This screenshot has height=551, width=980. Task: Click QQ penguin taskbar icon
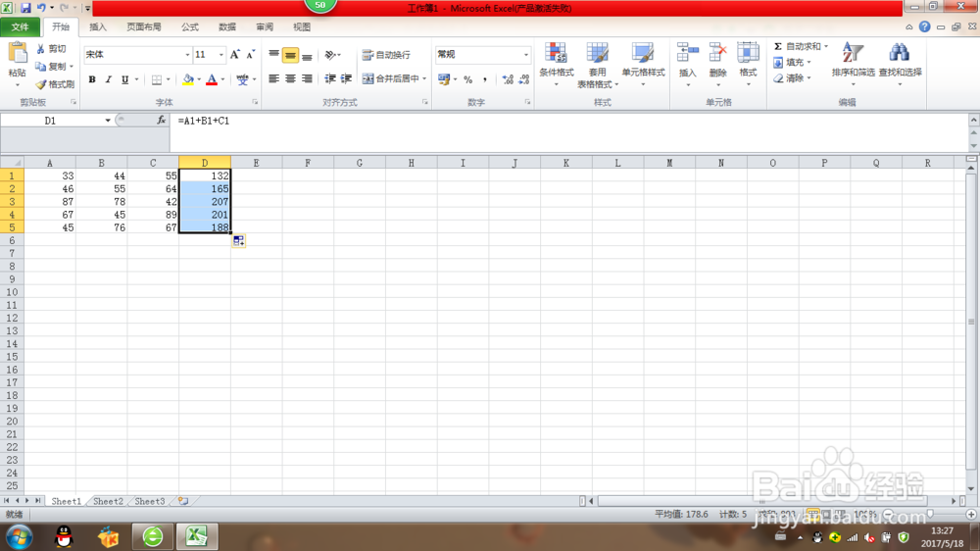tap(64, 536)
